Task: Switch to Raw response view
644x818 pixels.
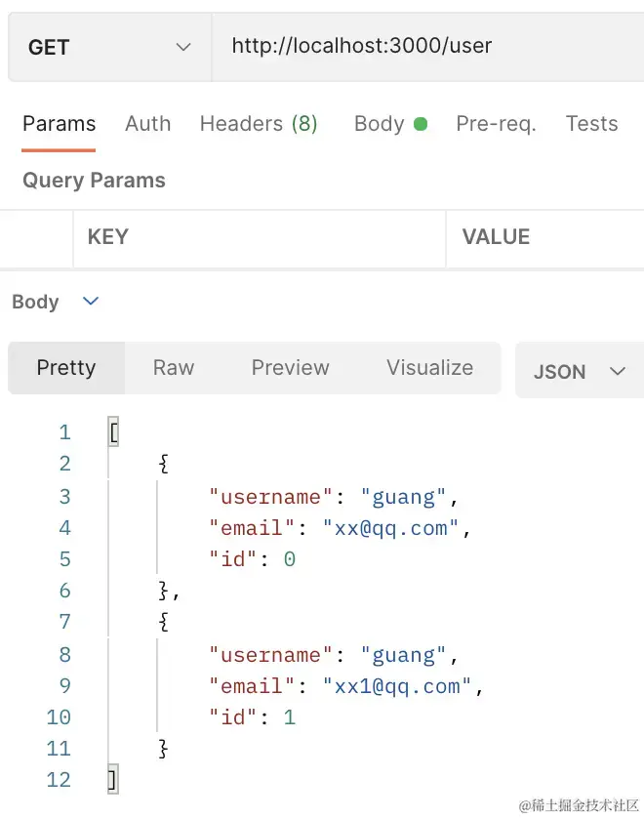Action: 174,368
